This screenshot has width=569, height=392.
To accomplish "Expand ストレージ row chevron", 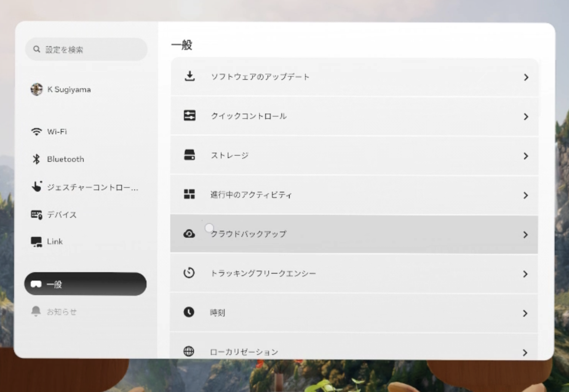I will [526, 156].
